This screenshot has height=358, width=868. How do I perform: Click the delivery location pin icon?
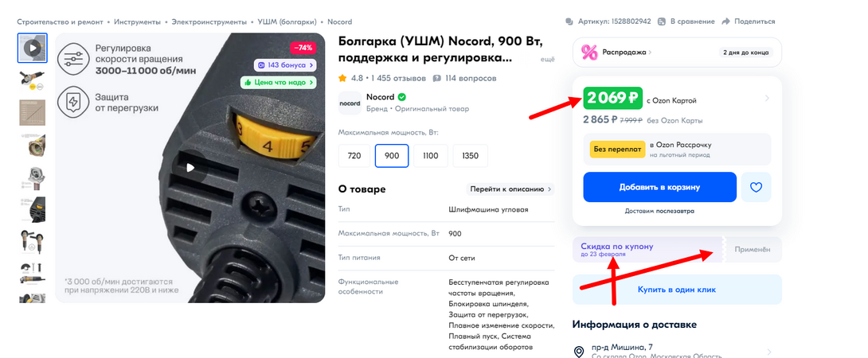(x=579, y=352)
